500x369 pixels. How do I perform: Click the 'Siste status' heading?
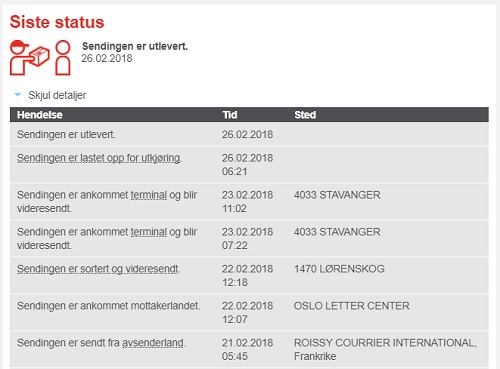click(x=57, y=22)
